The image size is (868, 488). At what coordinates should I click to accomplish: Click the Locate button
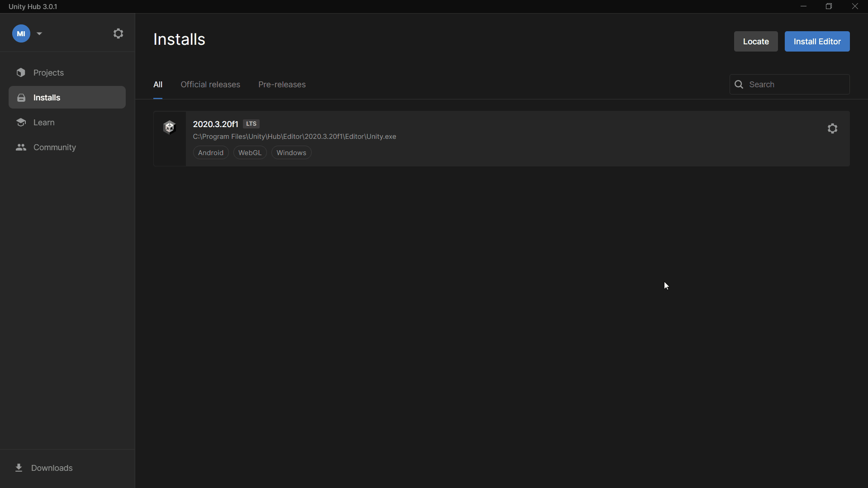(x=755, y=42)
